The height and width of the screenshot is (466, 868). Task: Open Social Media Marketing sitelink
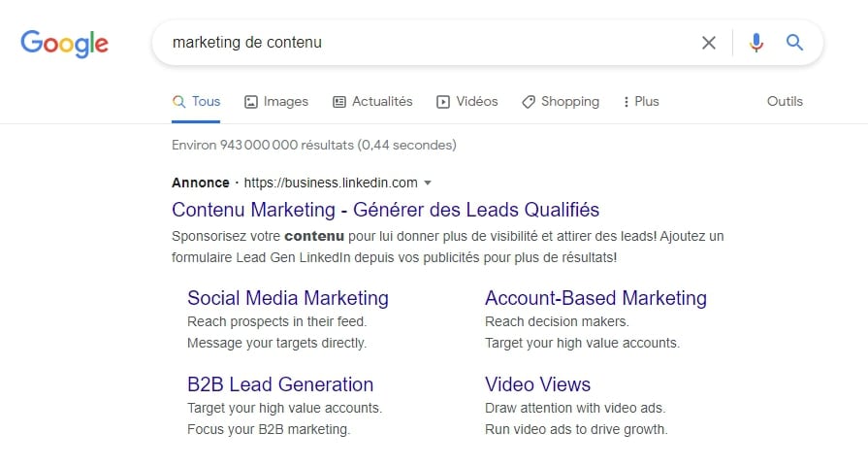click(287, 298)
